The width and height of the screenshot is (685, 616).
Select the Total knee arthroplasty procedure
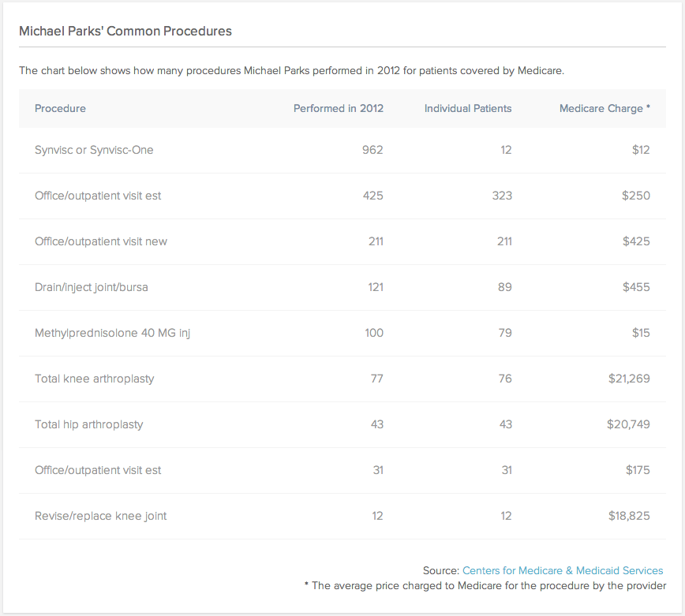point(95,379)
